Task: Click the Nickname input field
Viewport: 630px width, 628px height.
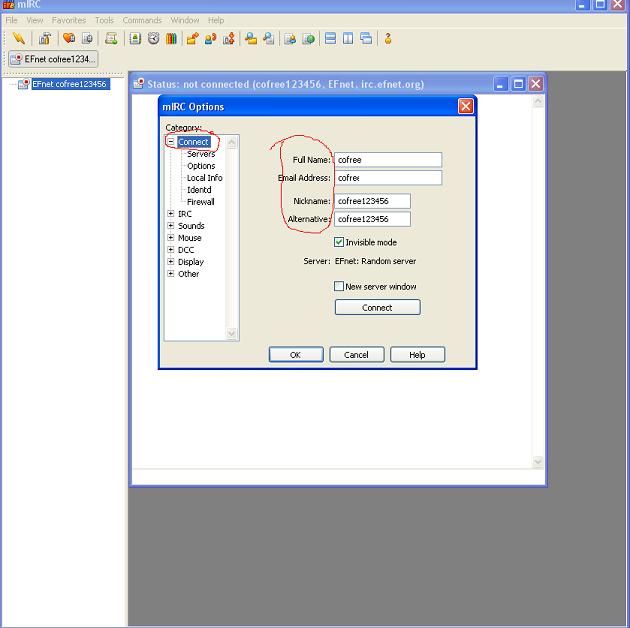Action: click(x=372, y=201)
